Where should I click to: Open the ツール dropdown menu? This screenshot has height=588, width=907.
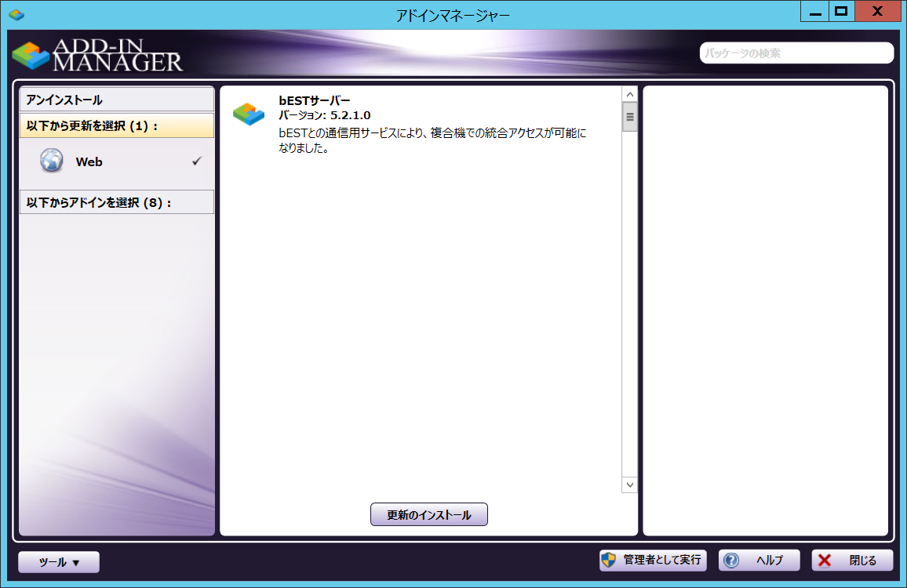click(59, 562)
